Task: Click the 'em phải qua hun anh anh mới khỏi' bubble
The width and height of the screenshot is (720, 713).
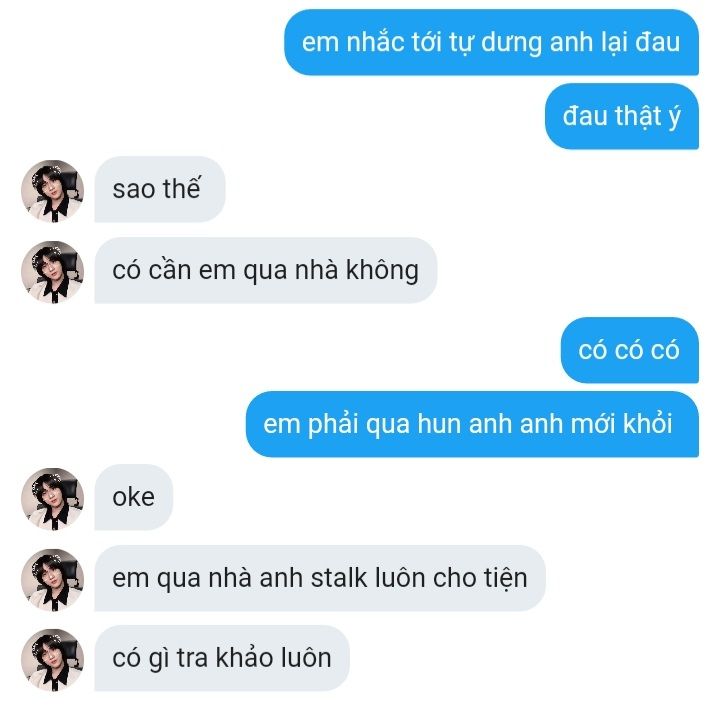Action: (472, 424)
